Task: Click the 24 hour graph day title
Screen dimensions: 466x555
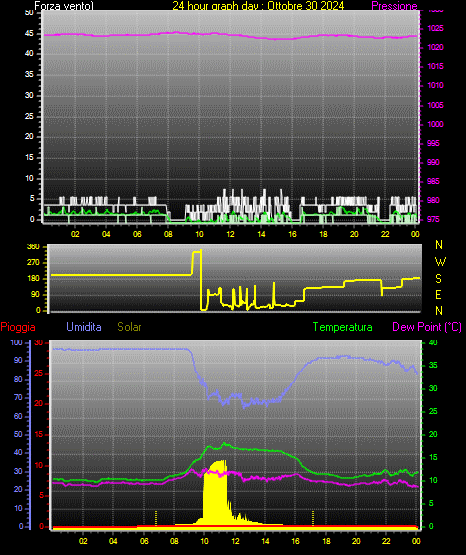Action: [258, 6]
